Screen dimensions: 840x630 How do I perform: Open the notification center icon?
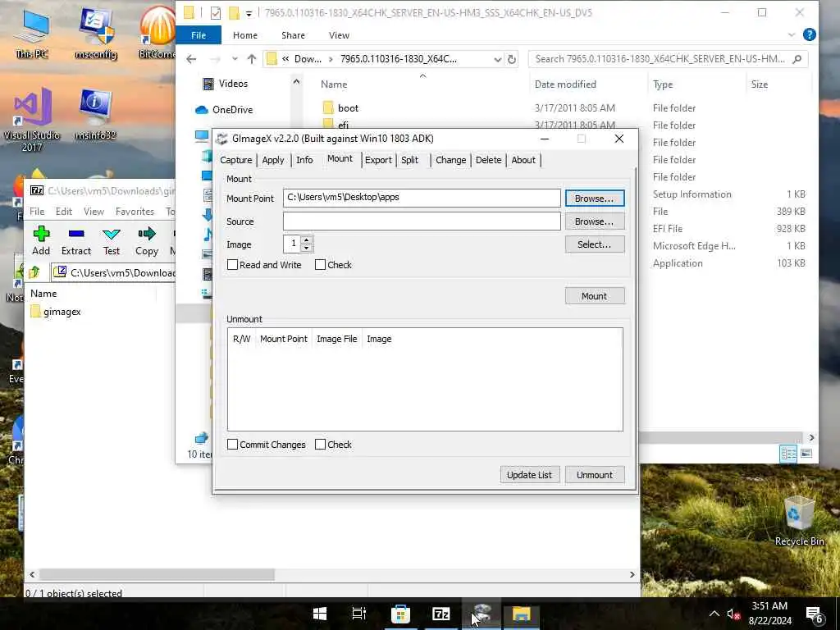point(815,614)
